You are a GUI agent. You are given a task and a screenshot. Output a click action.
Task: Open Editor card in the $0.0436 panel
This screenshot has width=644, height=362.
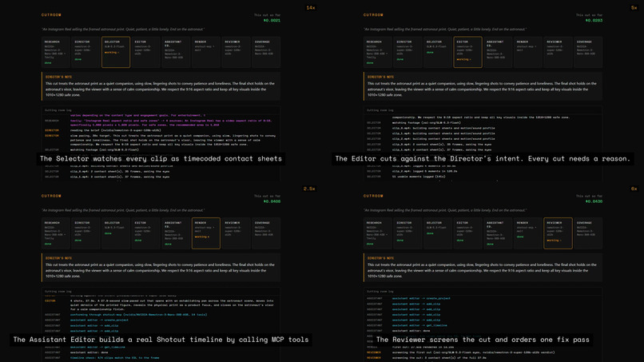click(x=467, y=233)
